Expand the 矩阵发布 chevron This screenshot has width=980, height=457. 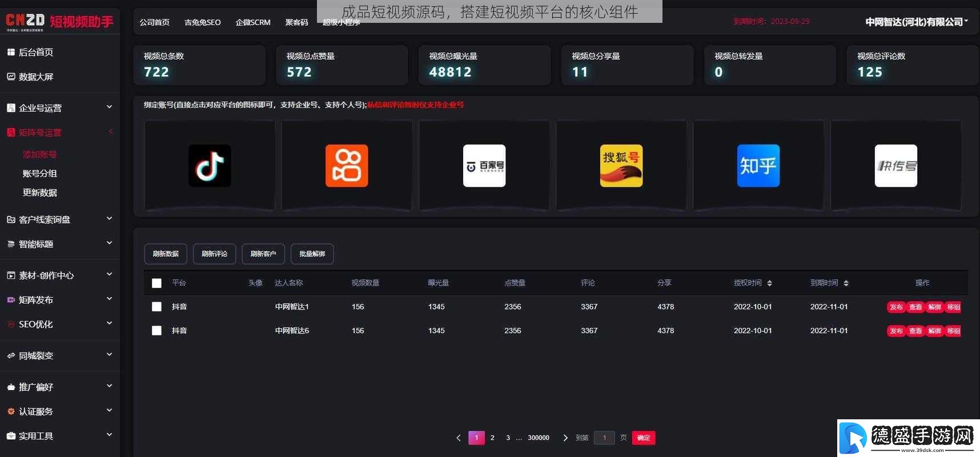pos(109,299)
